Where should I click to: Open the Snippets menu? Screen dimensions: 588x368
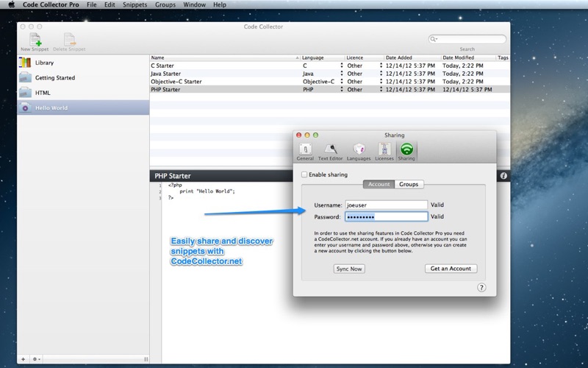point(135,4)
